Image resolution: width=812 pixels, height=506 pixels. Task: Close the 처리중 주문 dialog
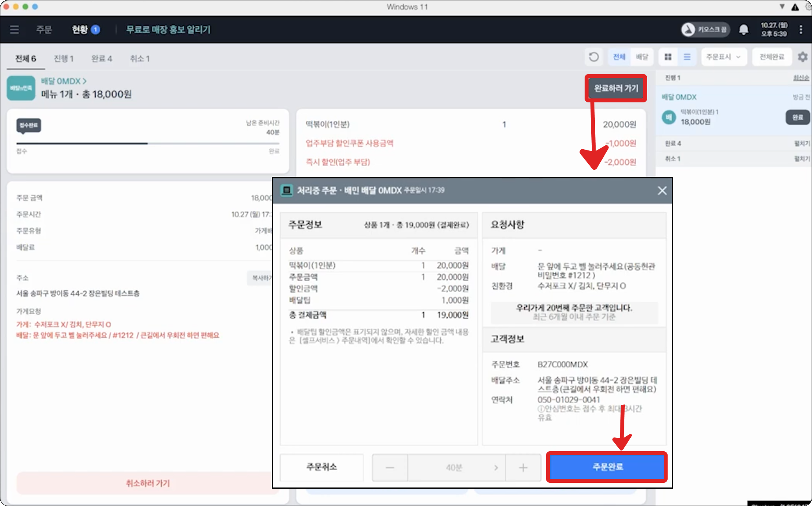tap(662, 191)
